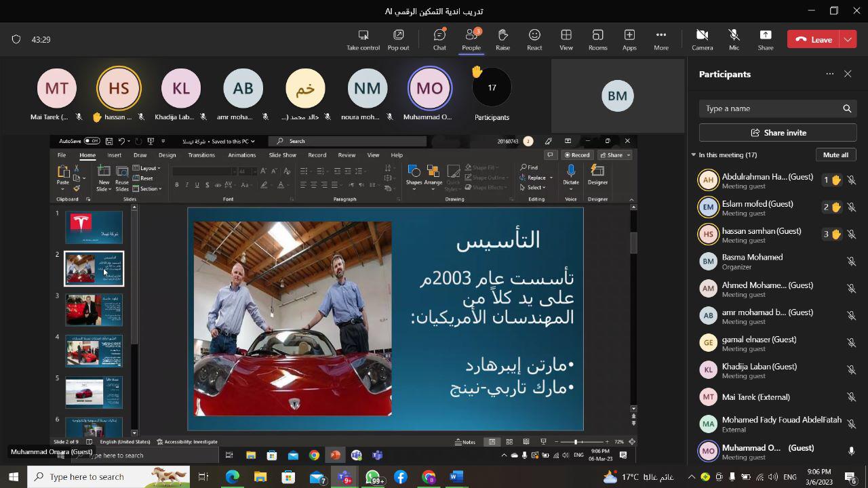The width and height of the screenshot is (868, 488).
Task: Open participants panel more options ellipsis
Action: 829,74
